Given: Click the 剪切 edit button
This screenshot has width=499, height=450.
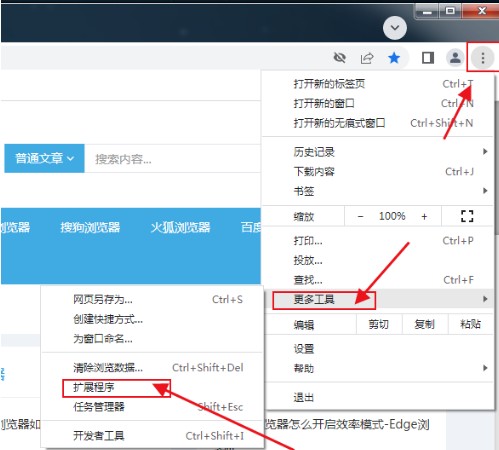Looking at the screenshot, I should pyautogui.click(x=379, y=324).
